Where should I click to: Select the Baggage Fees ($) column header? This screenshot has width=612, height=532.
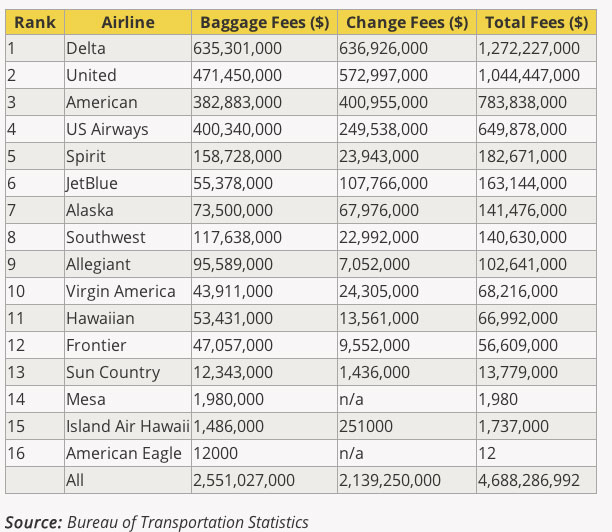click(x=265, y=21)
